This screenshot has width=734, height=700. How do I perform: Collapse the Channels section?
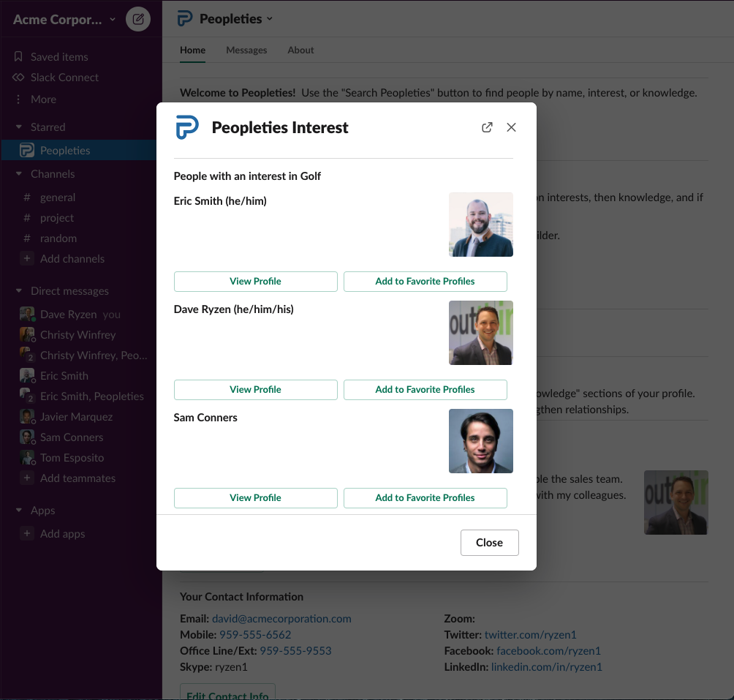click(19, 173)
